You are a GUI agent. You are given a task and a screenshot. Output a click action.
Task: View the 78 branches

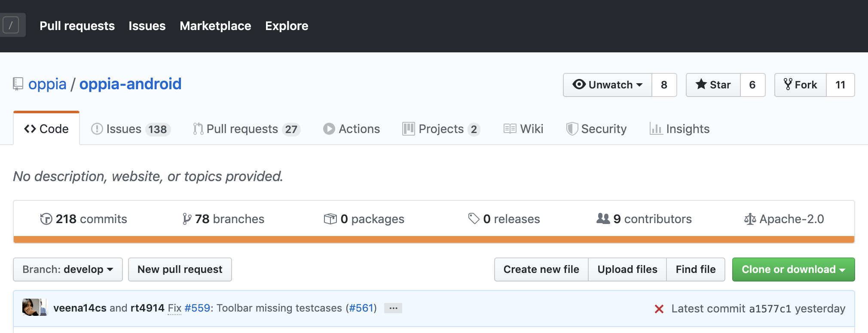pos(223,219)
